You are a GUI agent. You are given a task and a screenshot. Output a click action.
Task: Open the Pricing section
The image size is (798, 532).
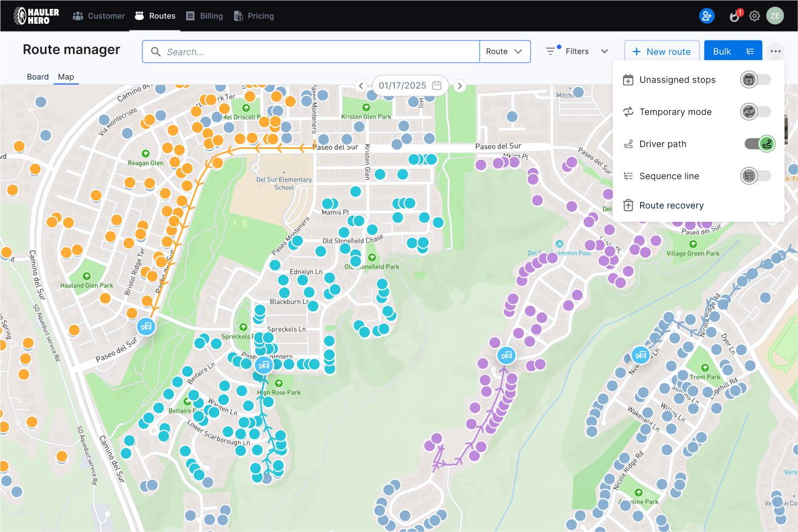coord(254,16)
